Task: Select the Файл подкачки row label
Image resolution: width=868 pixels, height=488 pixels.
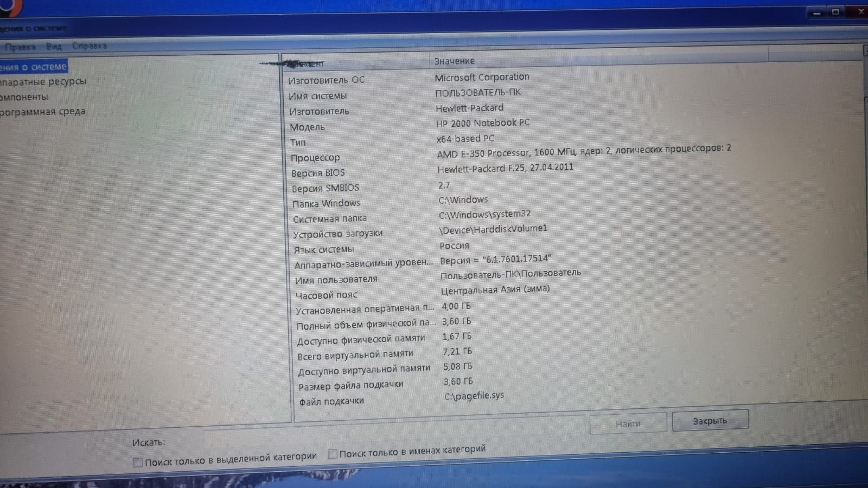Action: 331,402
